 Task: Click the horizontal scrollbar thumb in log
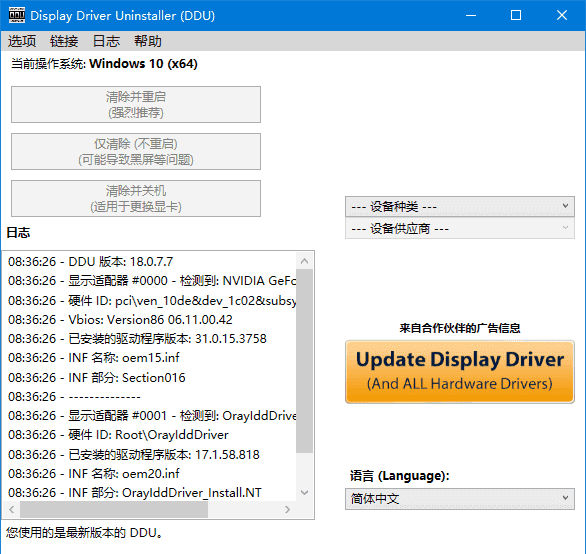tap(114, 509)
